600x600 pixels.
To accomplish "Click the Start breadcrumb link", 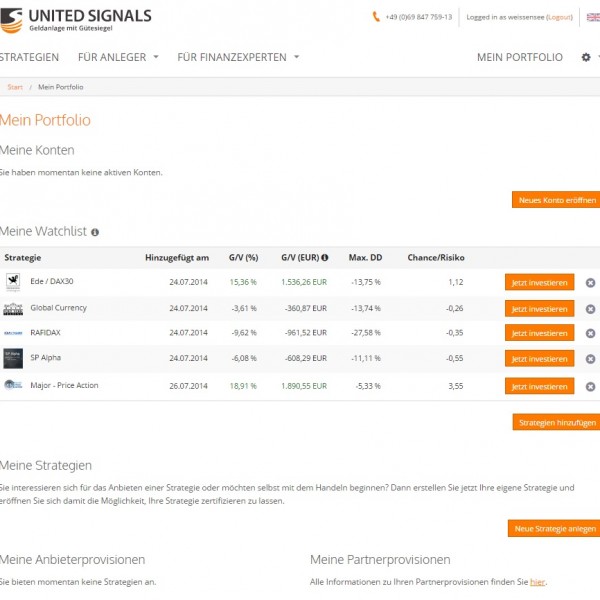I will 15,88.
